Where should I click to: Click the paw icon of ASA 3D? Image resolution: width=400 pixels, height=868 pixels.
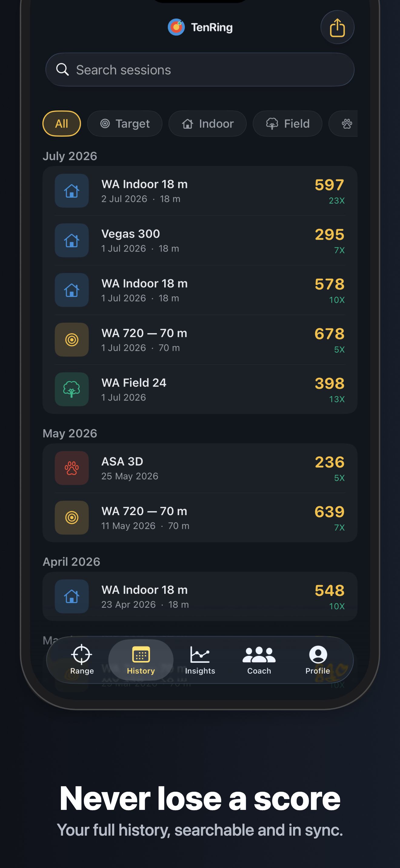coord(72,468)
